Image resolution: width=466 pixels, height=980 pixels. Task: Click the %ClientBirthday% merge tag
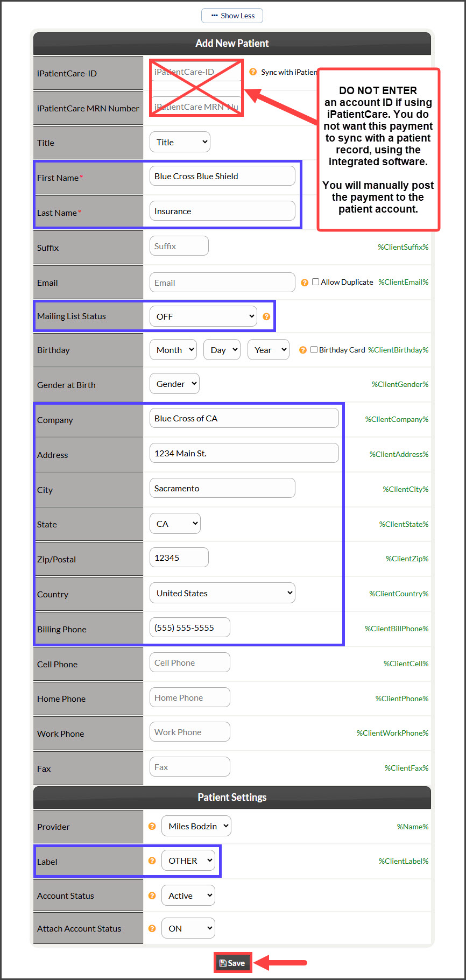pos(398,350)
